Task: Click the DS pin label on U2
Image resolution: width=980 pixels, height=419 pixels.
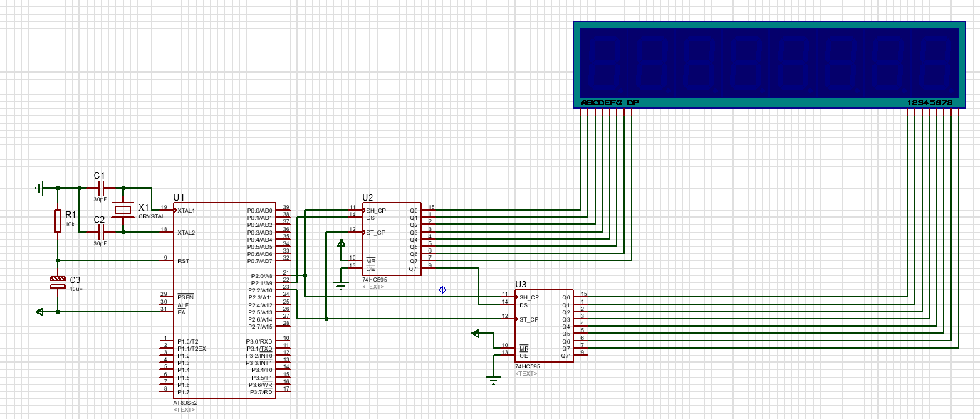Action: (x=370, y=218)
